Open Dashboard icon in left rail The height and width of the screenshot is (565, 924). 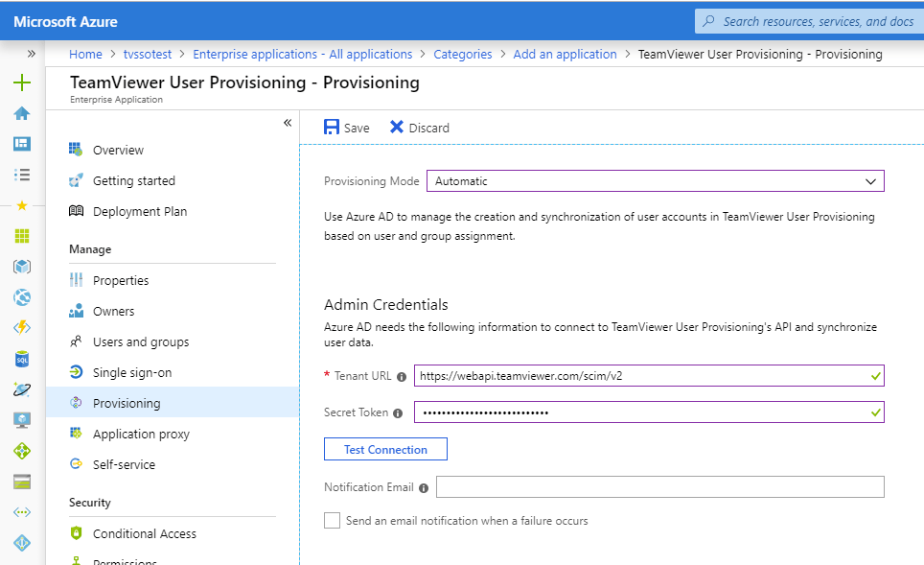click(x=22, y=144)
